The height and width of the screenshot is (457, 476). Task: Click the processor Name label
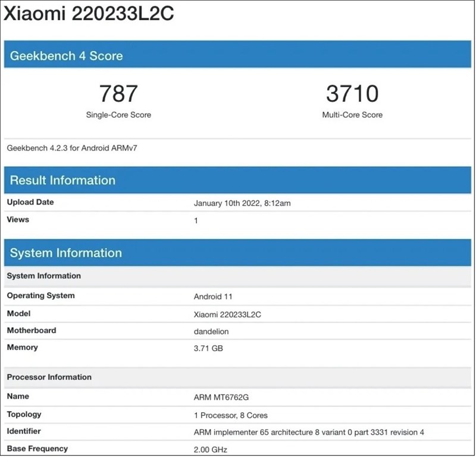[18, 396]
